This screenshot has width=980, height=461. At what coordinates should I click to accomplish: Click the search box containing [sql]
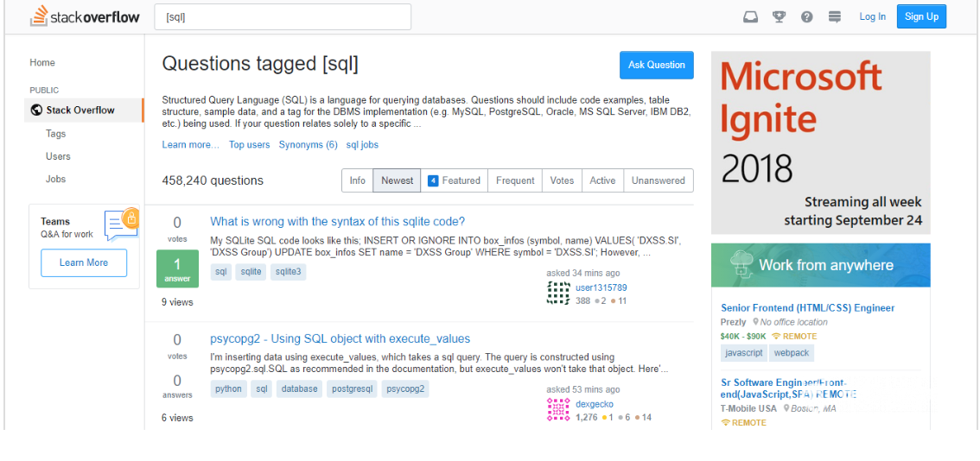pos(283,17)
